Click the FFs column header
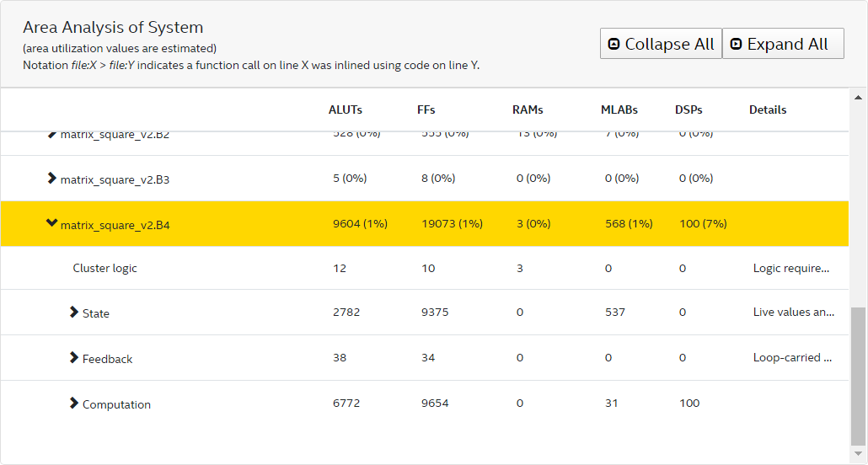 click(x=426, y=110)
